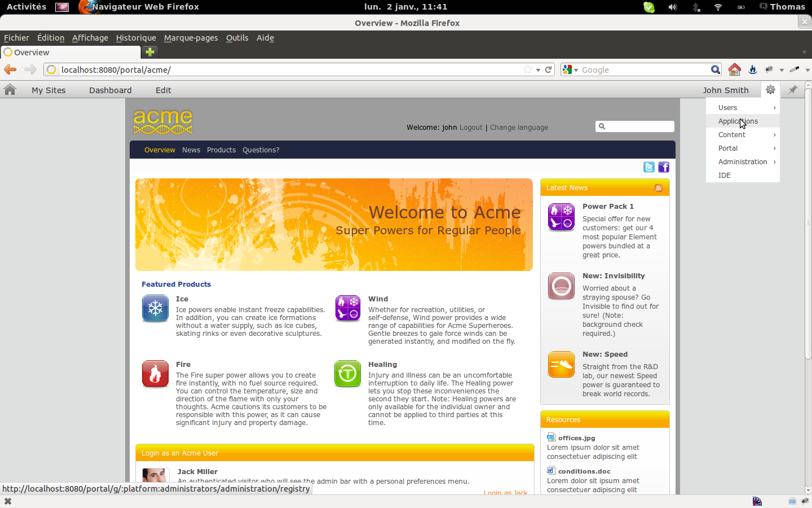Click the Google search magnifier icon

pos(716,69)
